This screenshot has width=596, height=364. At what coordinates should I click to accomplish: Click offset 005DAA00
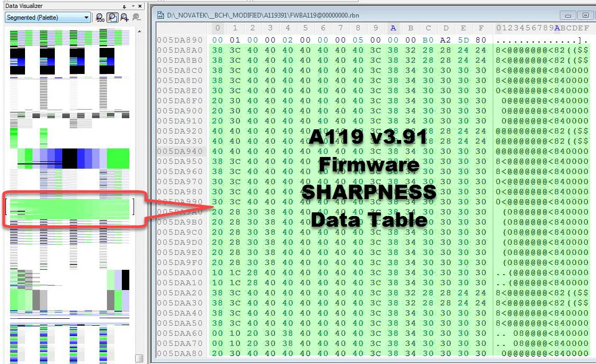180,272
